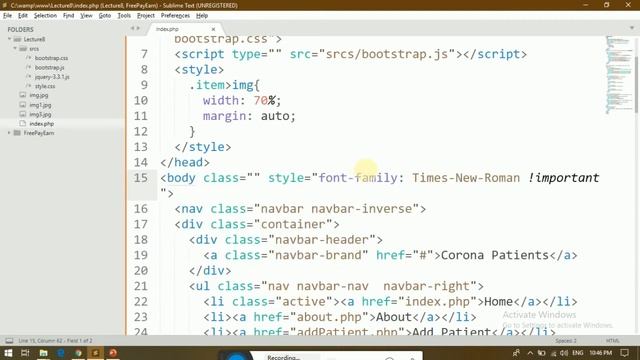Open the notification center icon

coord(624,353)
